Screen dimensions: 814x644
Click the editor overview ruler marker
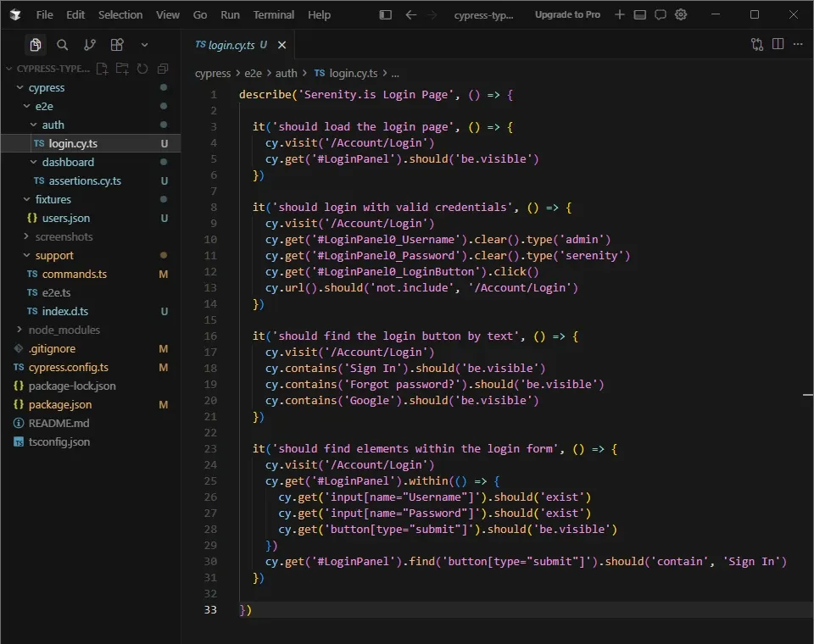pyautogui.click(x=808, y=396)
